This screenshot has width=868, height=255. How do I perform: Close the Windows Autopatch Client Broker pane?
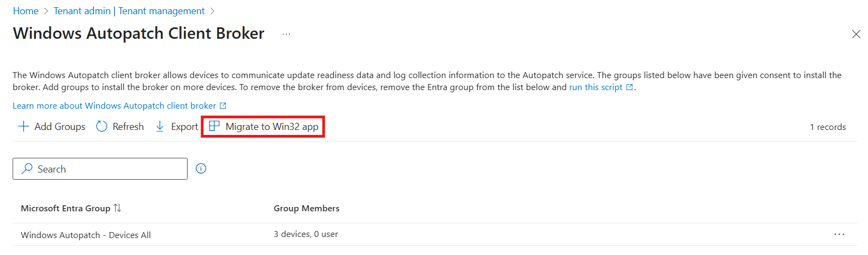[856, 34]
